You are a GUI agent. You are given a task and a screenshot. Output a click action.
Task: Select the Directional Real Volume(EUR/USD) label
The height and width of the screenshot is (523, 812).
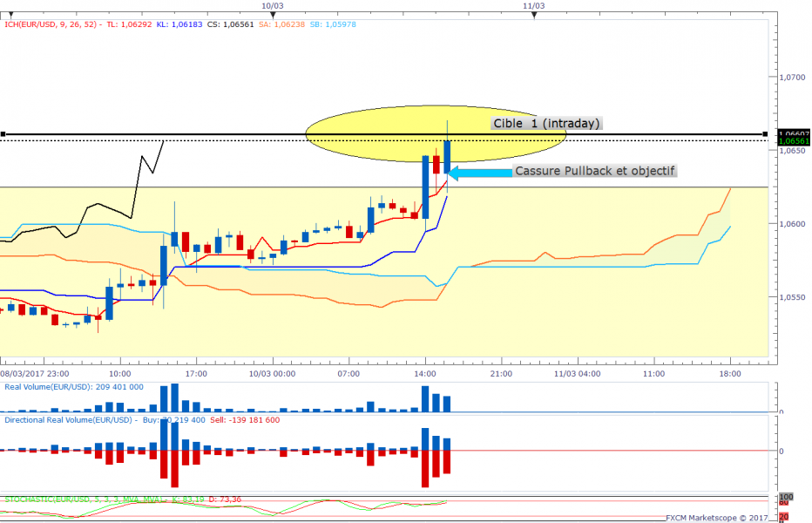69,420
